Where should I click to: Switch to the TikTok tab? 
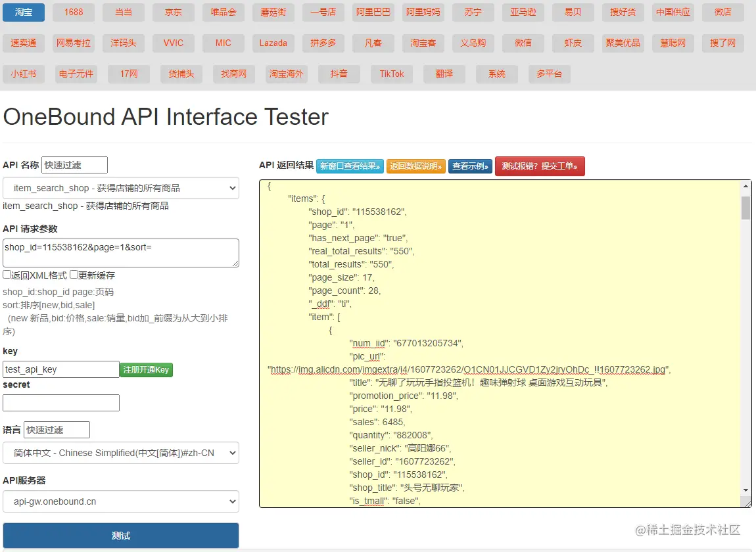click(x=392, y=74)
